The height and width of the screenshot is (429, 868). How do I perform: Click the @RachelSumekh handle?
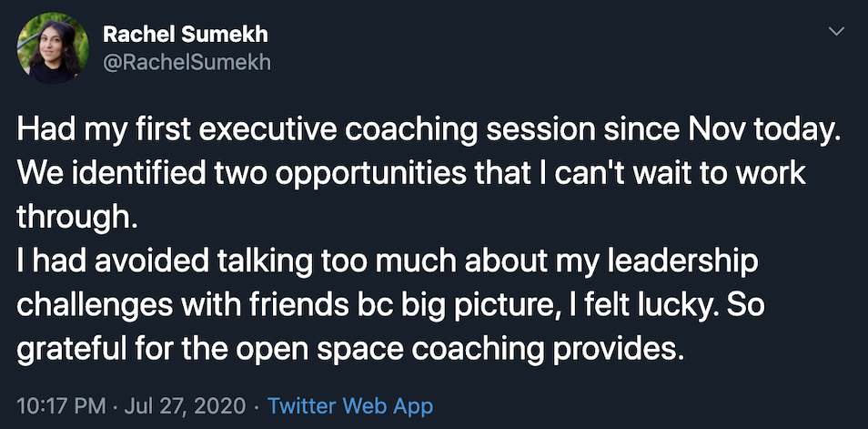pyautogui.click(x=187, y=62)
